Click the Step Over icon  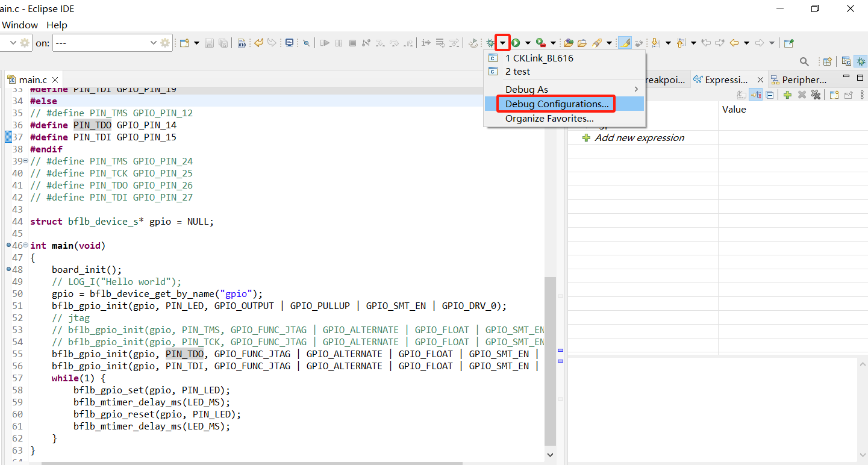click(395, 43)
